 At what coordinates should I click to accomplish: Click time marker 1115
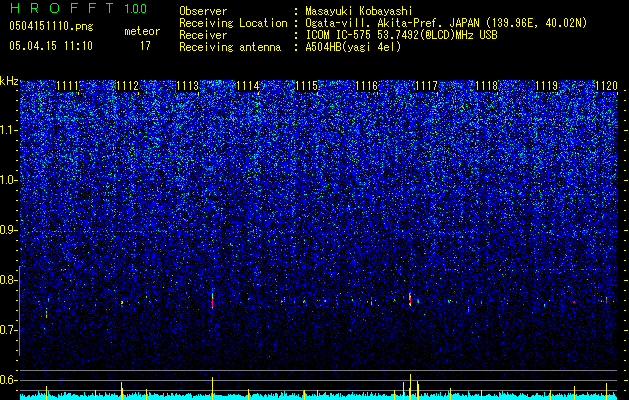[x=307, y=86]
